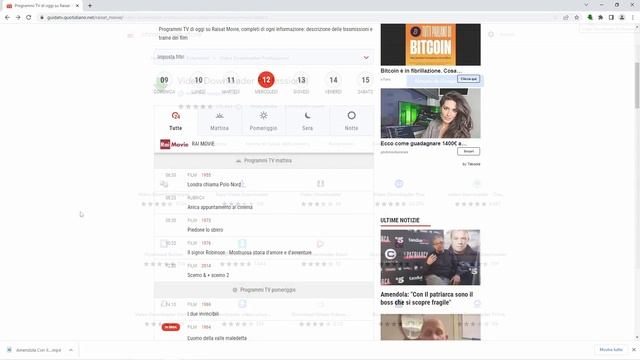Expand the Imposta filtri dropdown
Viewport: 640px width, 360px height.
[264, 57]
